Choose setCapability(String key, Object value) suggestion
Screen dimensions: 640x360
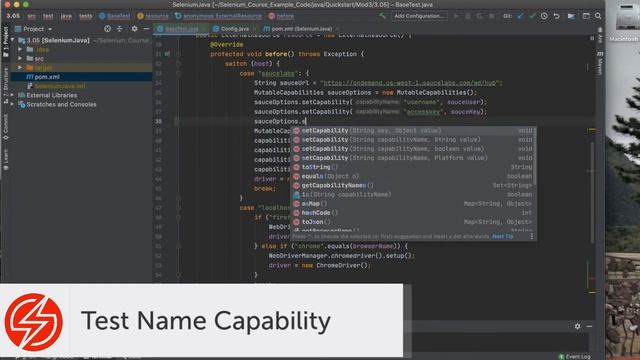click(x=413, y=131)
